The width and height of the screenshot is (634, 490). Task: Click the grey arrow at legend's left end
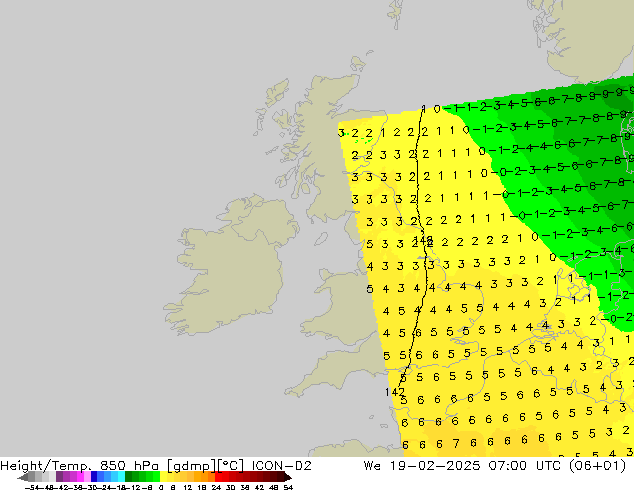[x=22, y=477]
